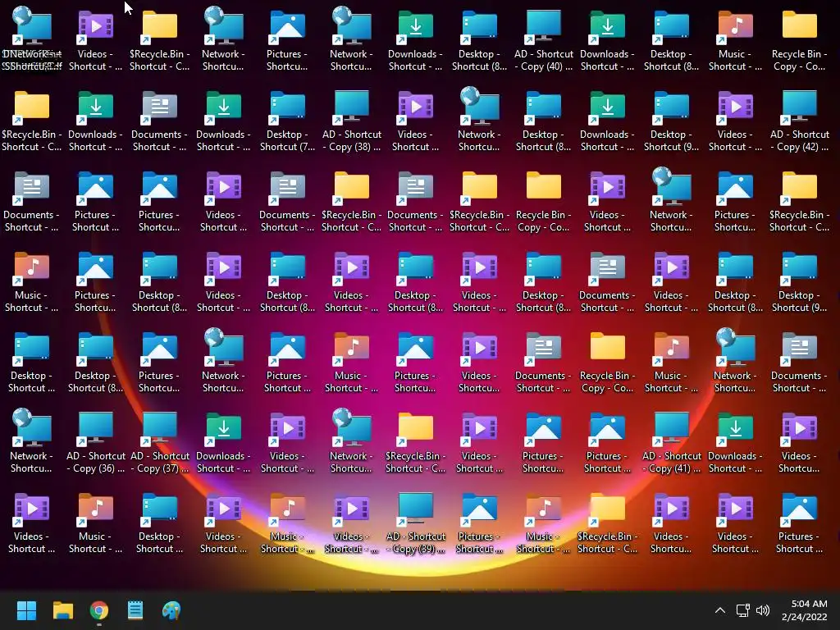Select the Desktop - Shortcut (7...) icon
The width and height of the screenshot is (840, 630).
coord(287,121)
